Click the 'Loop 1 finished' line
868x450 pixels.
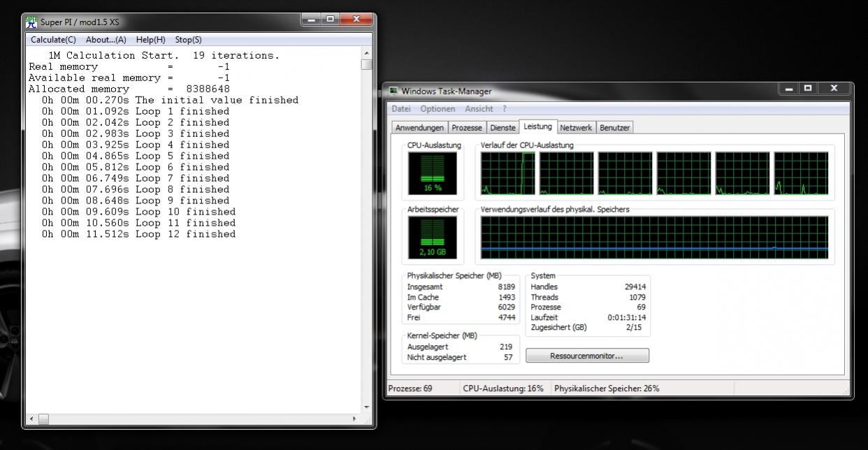[136, 111]
